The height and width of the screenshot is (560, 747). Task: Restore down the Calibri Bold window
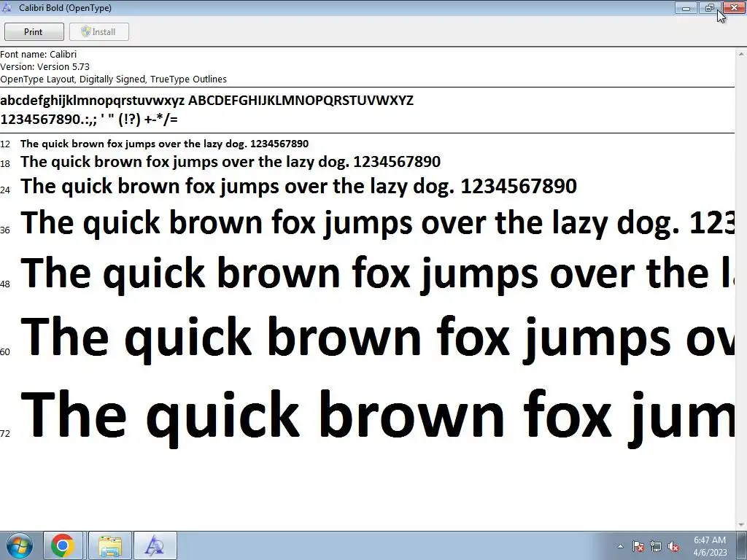coord(710,7)
